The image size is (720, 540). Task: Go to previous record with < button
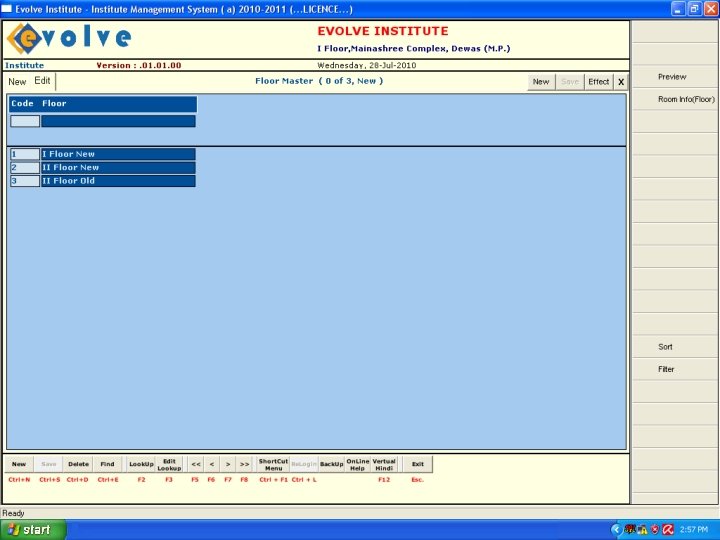(x=212, y=464)
